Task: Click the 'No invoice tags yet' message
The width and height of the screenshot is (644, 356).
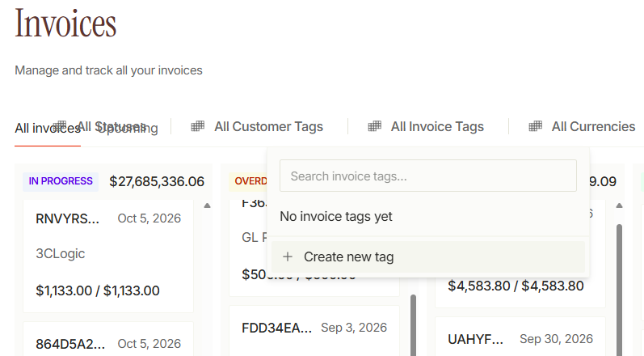Action: click(336, 216)
